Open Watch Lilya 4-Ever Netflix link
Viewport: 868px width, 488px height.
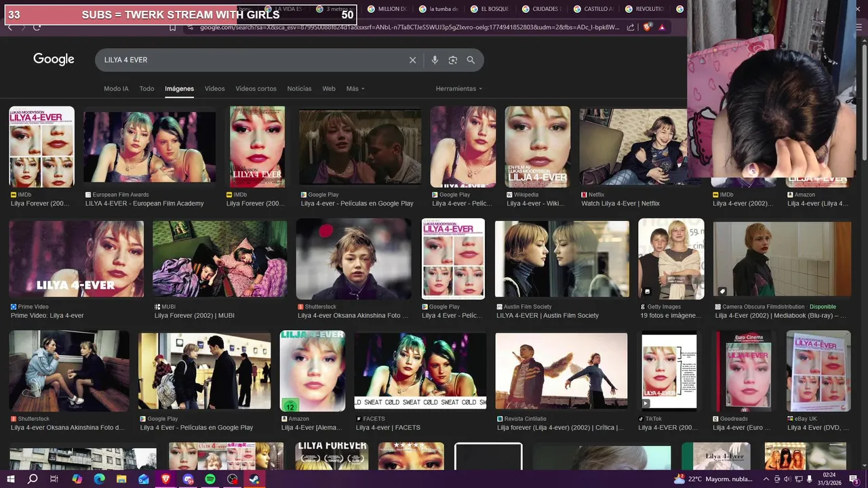(x=620, y=203)
